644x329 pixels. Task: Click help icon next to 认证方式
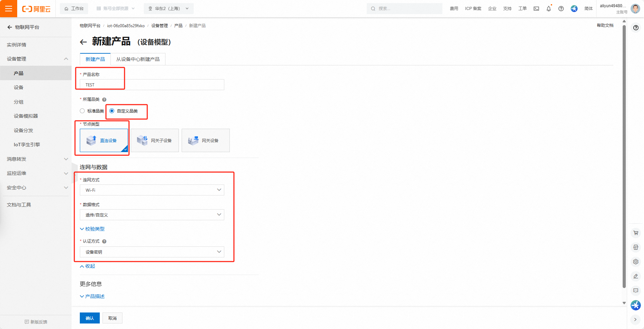(x=104, y=241)
